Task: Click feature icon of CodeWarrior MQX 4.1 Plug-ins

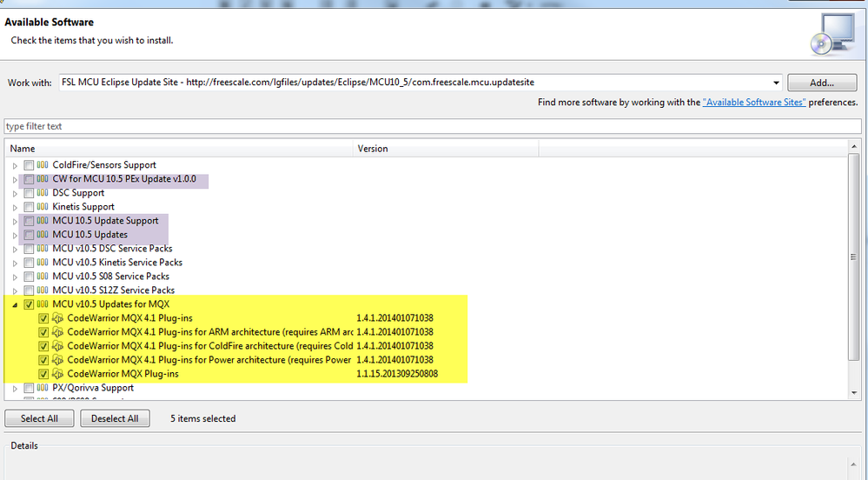Action: pos(57,318)
